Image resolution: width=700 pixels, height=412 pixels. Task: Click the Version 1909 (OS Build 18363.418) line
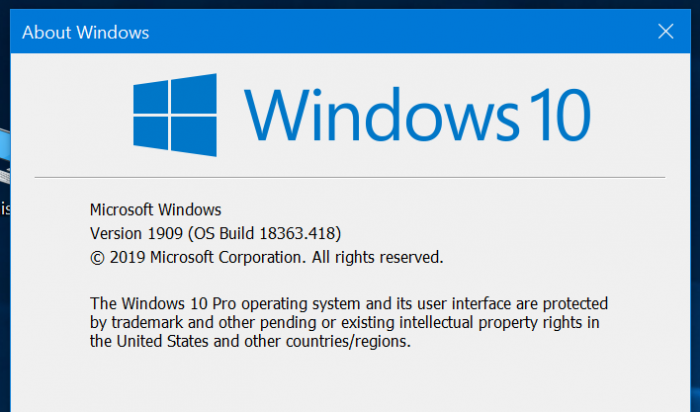(x=215, y=233)
